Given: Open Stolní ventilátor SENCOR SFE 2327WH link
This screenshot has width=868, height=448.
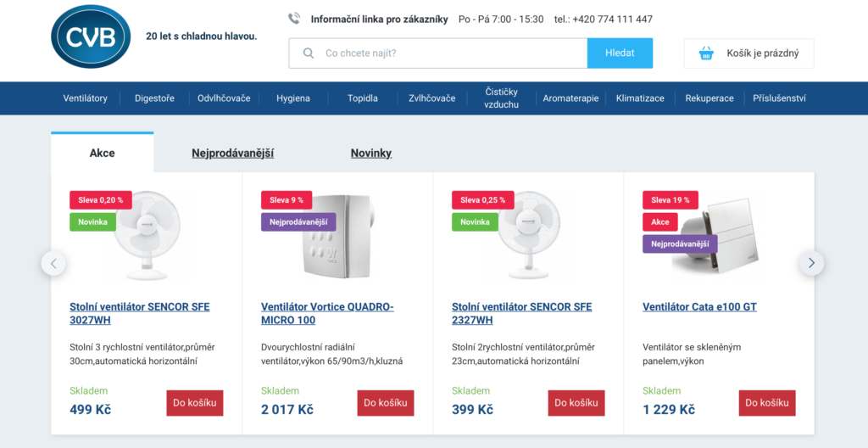Looking at the screenshot, I should pyautogui.click(x=522, y=313).
